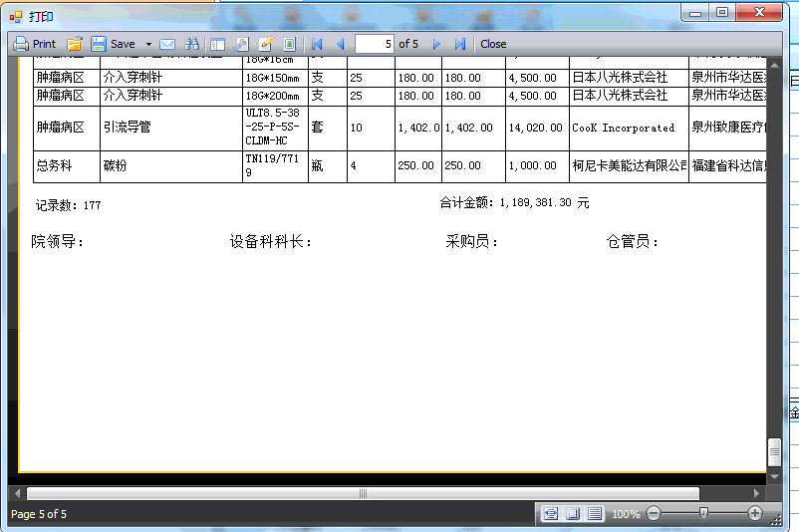Click the zoom out minus button
The image size is (799, 532).
pyautogui.click(x=654, y=513)
